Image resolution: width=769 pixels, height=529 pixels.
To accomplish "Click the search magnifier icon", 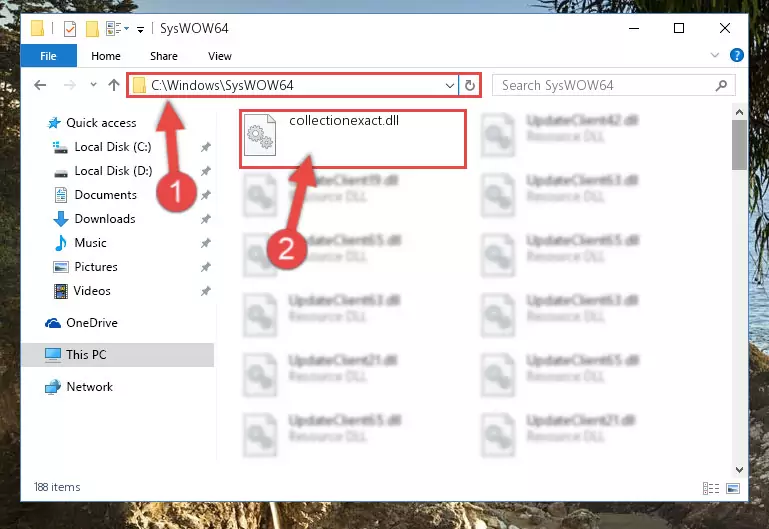I will click(x=721, y=86).
